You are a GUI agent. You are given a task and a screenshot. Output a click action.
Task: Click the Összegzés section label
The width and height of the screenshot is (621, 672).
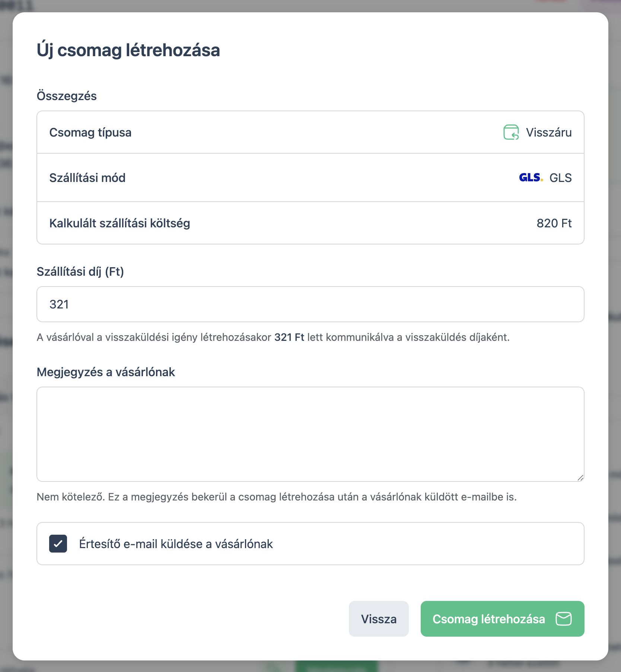click(x=67, y=96)
